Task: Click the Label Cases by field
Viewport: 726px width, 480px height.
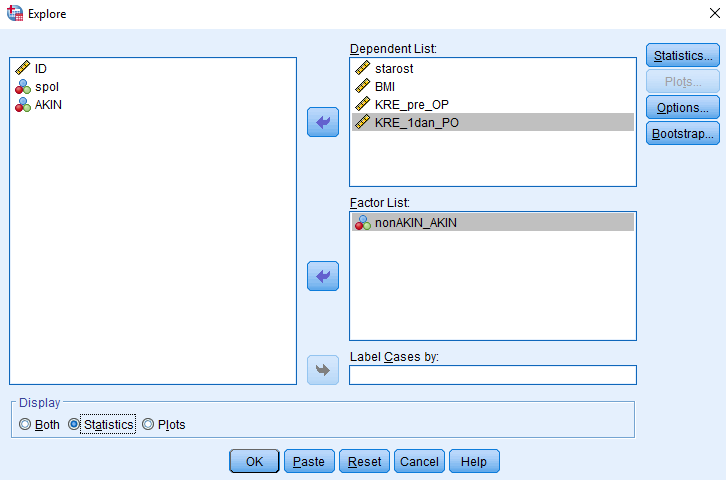Action: 493,375
